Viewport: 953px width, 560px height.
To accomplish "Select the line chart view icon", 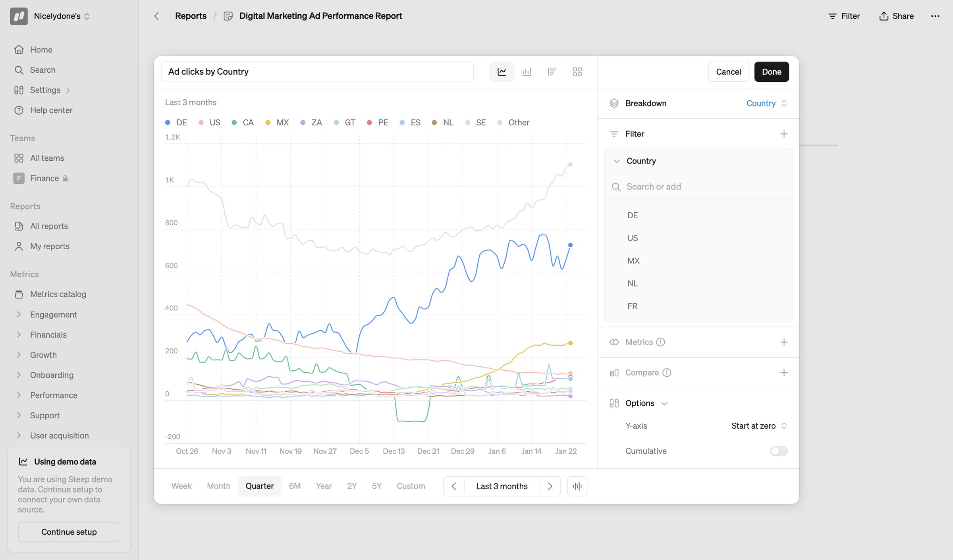I will coord(502,72).
